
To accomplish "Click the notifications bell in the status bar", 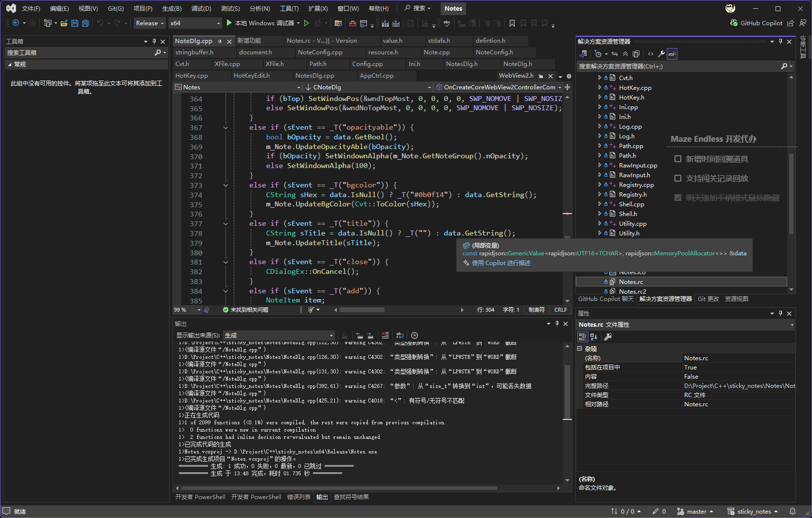I will click(x=793, y=511).
